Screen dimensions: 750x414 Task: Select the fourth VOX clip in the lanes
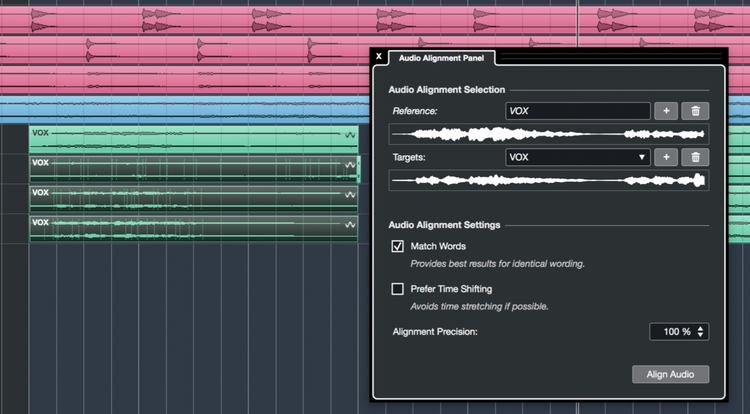click(194, 229)
